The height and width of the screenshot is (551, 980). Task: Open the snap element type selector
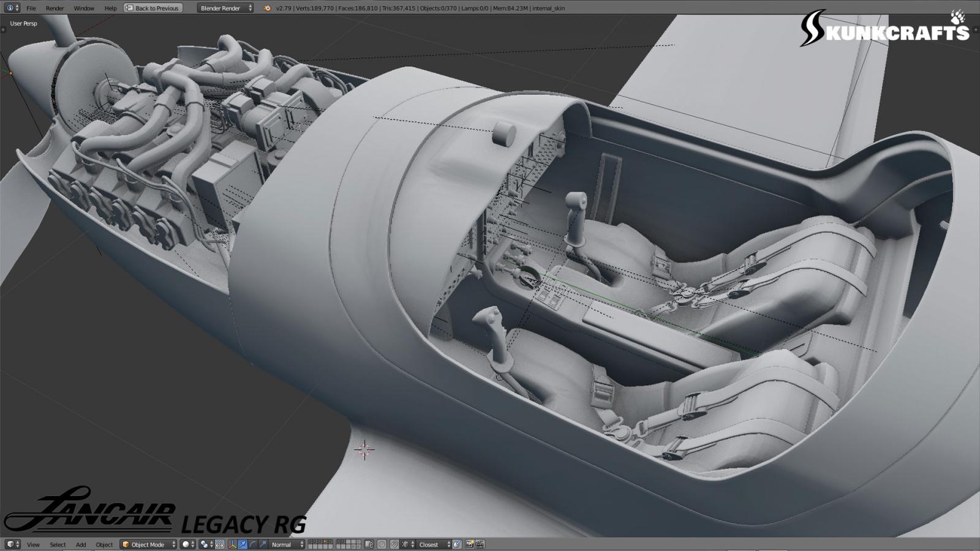[x=407, y=544]
